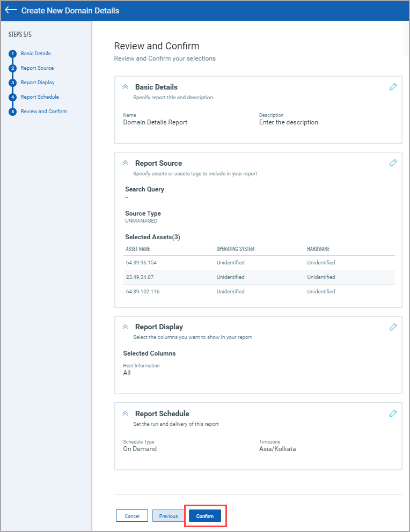Click the back arrow in the header
The image size is (410, 532).
tap(11, 10)
